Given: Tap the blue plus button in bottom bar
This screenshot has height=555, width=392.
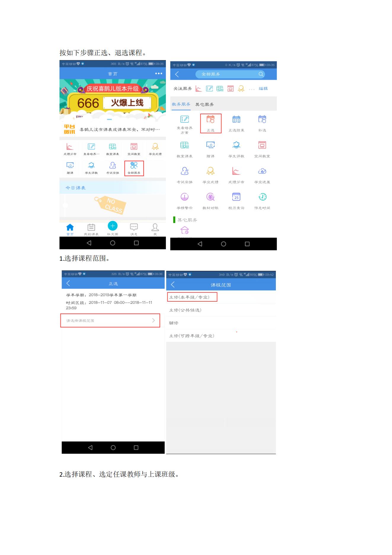Looking at the screenshot, I should tap(113, 226).
